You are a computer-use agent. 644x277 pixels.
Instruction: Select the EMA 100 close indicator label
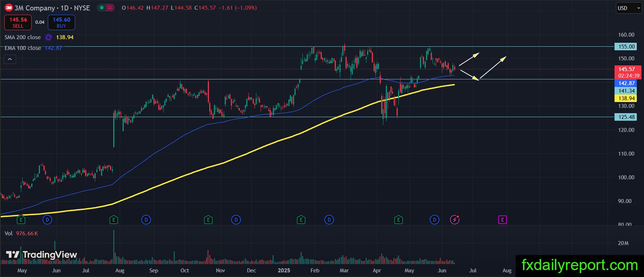pyautogui.click(x=23, y=48)
